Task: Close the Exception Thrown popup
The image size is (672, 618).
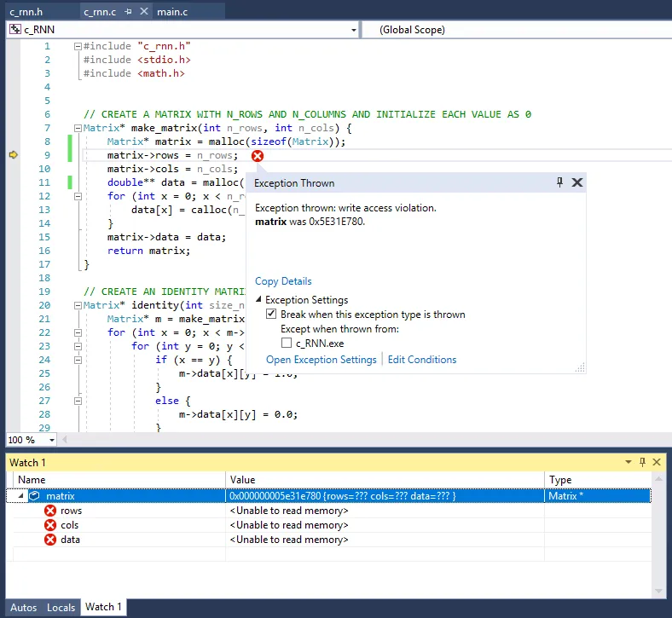Action: click(x=577, y=182)
